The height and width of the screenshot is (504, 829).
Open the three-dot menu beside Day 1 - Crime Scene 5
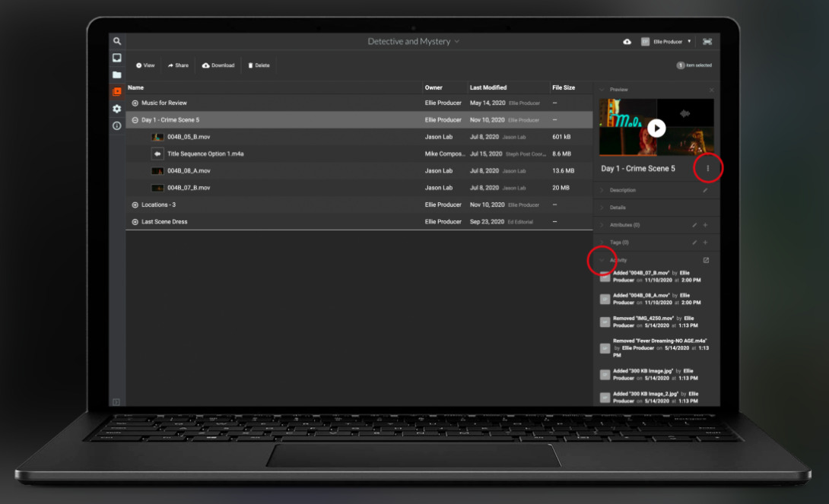708,169
